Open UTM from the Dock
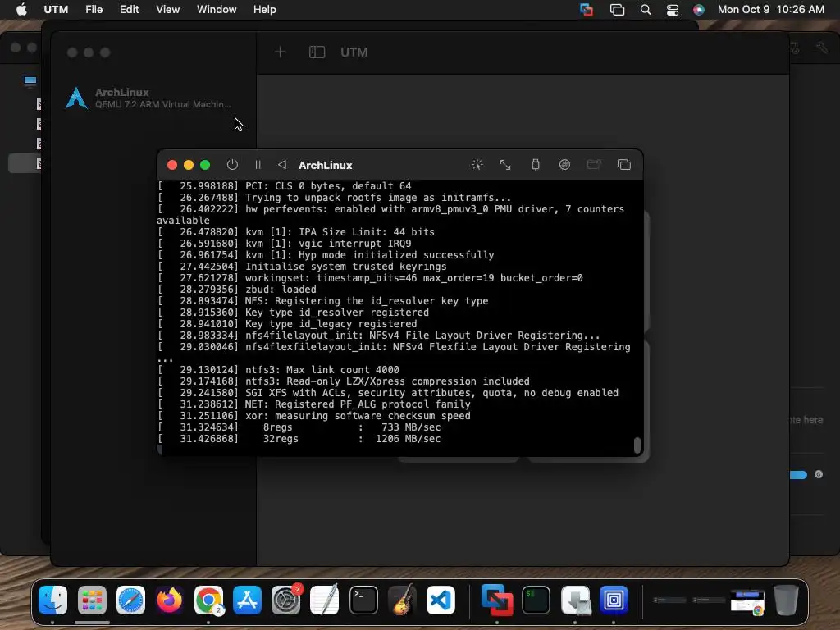The image size is (840, 630). (614, 600)
